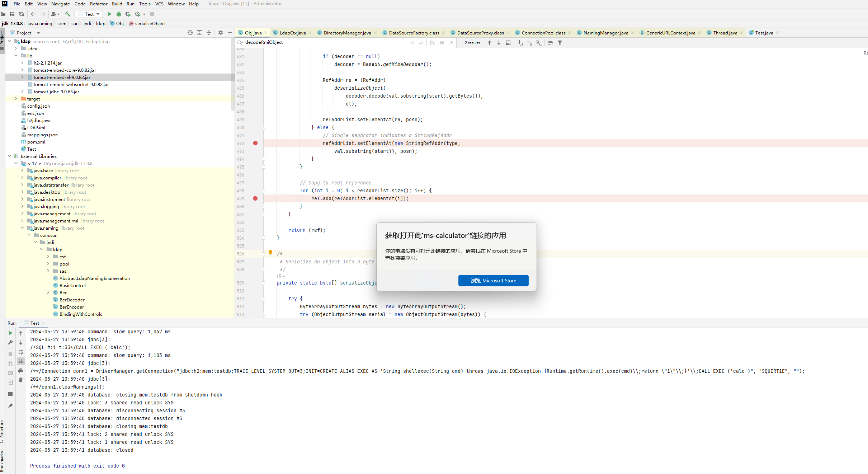The width and height of the screenshot is (868, 474).
Task: Click the Save All toolbar icon
Action: [12, 14]
